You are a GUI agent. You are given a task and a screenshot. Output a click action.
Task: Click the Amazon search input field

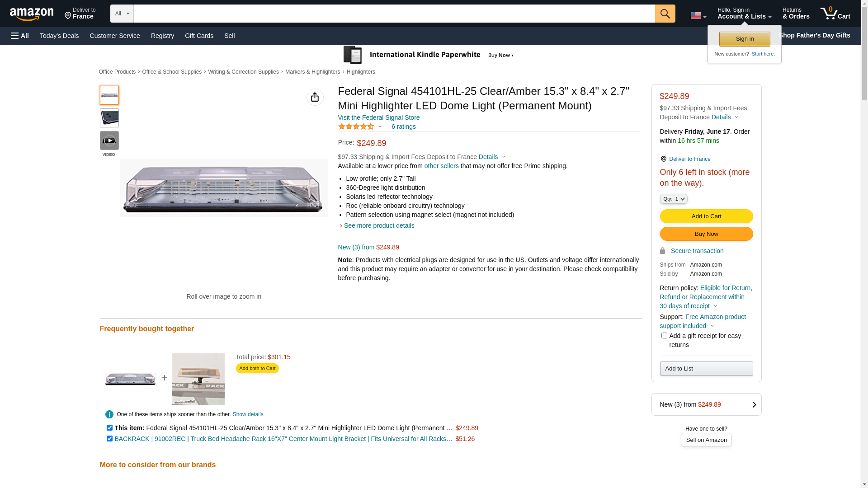coord(394,14)
